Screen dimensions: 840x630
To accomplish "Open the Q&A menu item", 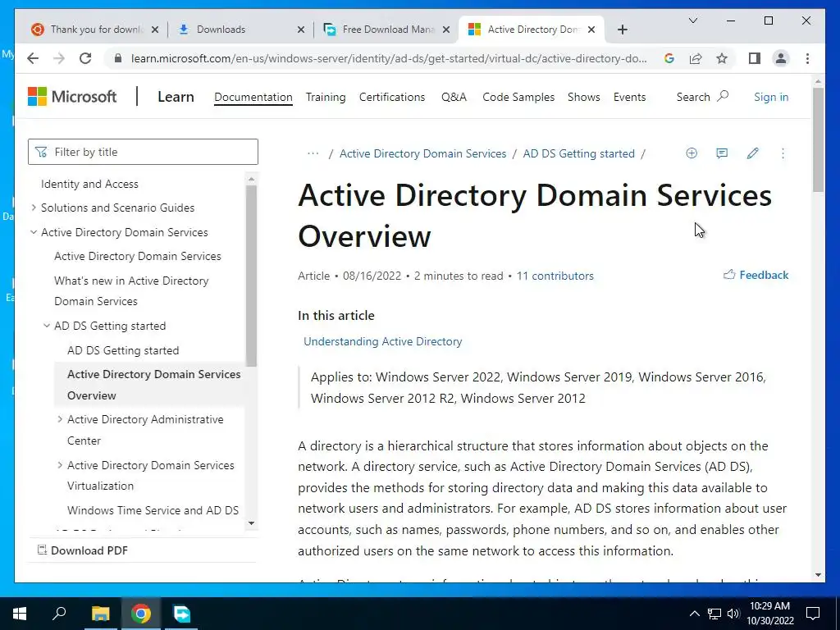I will 454,97.
